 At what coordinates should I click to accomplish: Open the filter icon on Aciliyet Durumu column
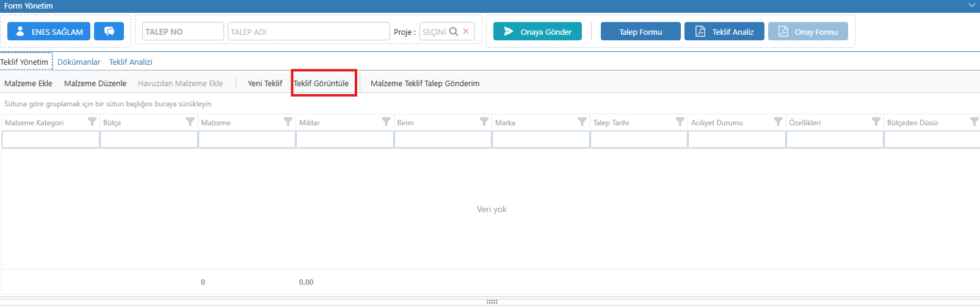[x=778, y=122]
